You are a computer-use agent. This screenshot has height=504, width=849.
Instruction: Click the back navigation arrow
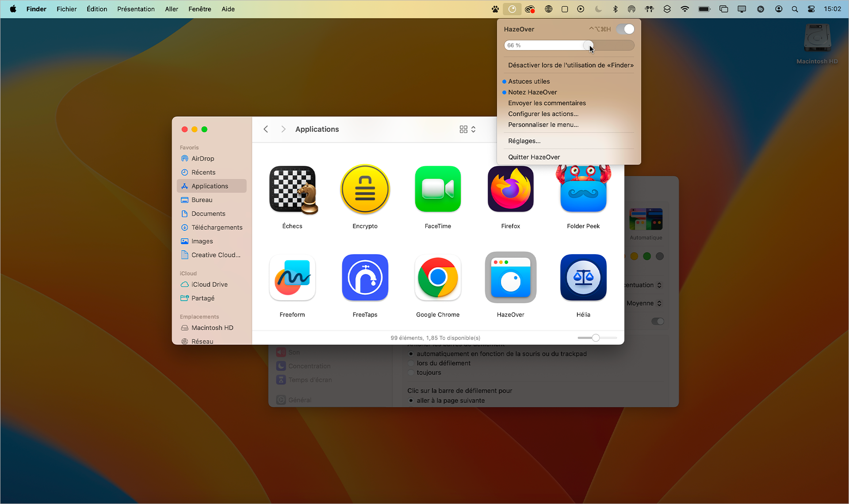pyautogui.click(x=266, y=128)
